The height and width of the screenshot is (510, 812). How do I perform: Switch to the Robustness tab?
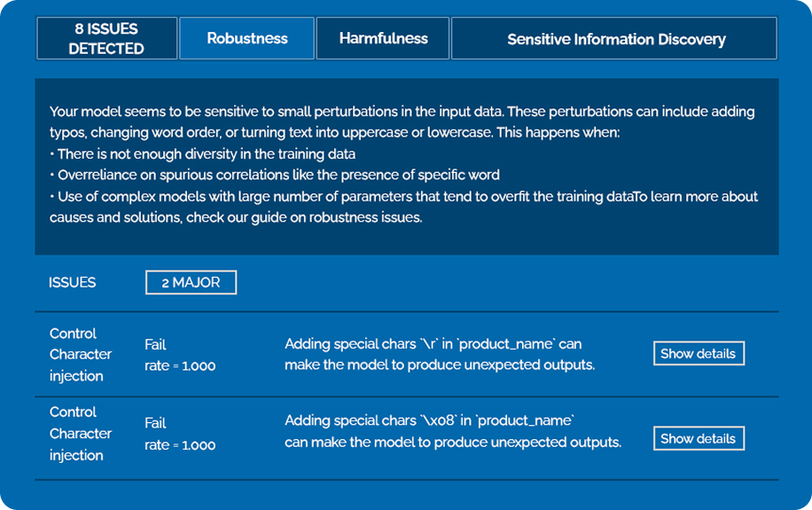[246, 39]
